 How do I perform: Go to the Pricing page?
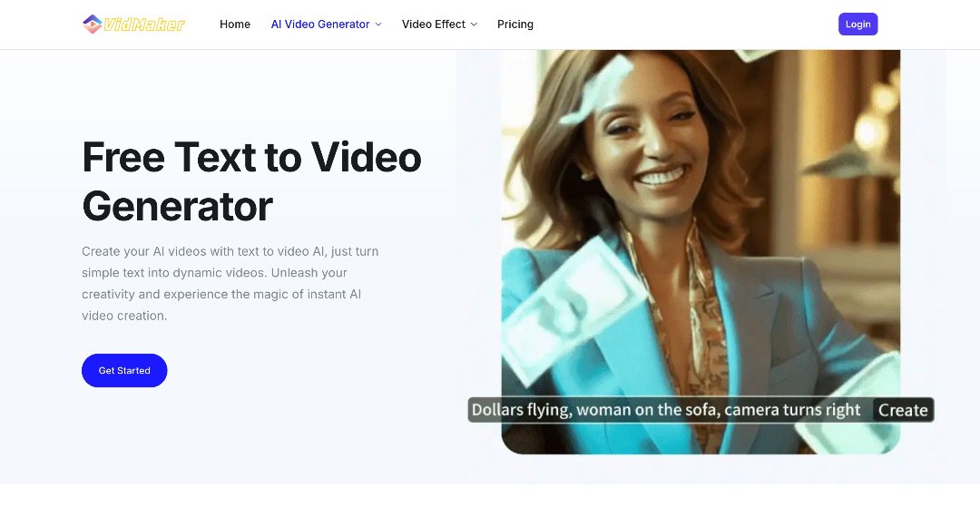pos(515,24)
